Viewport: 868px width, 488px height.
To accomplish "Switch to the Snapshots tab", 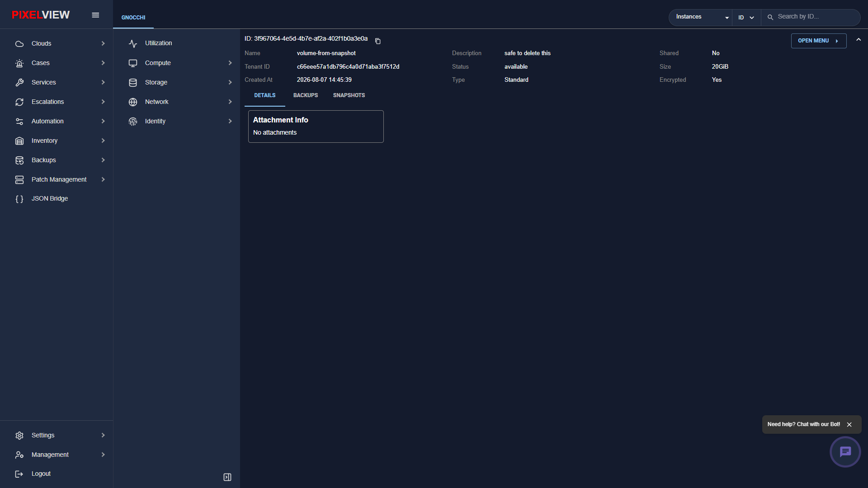I will [349, 95].
